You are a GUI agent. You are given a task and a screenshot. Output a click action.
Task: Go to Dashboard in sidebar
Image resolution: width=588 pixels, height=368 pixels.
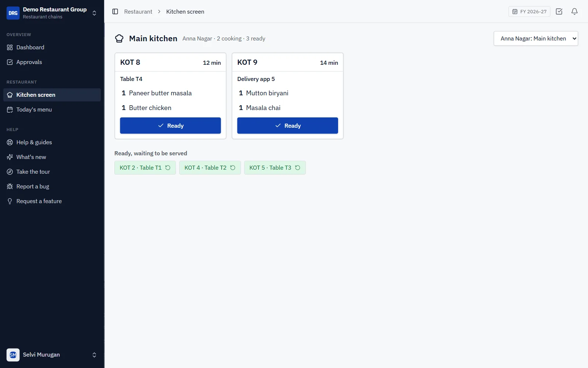52,47
